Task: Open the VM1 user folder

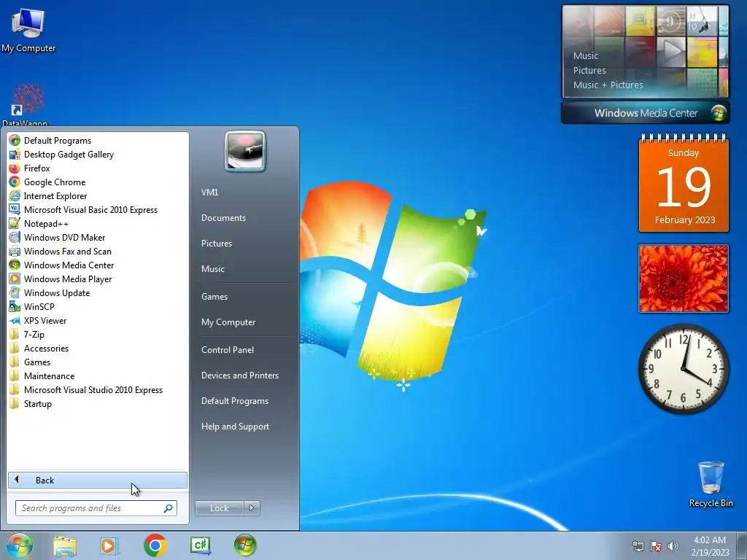Action: click(x=209, y=192)
